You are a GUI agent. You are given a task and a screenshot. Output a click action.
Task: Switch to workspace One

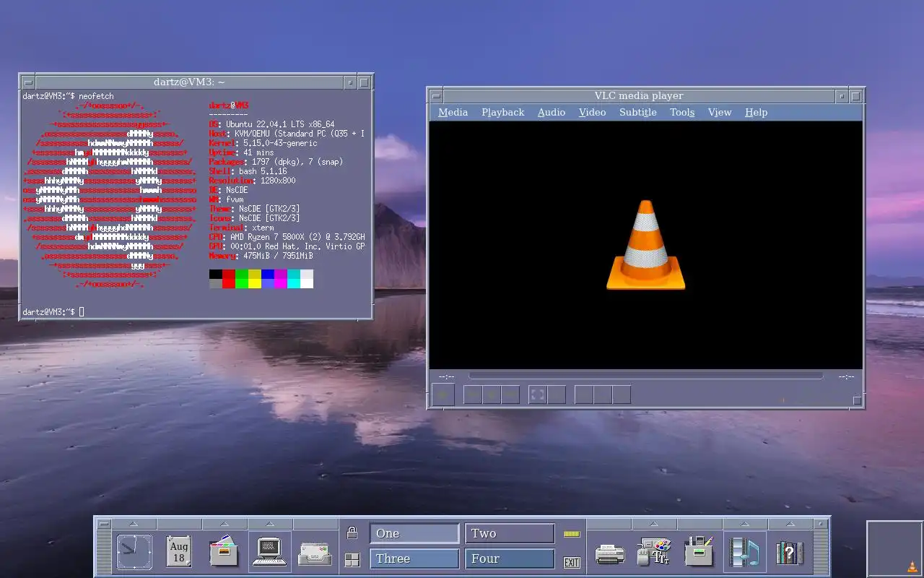(x=414, y=533)
